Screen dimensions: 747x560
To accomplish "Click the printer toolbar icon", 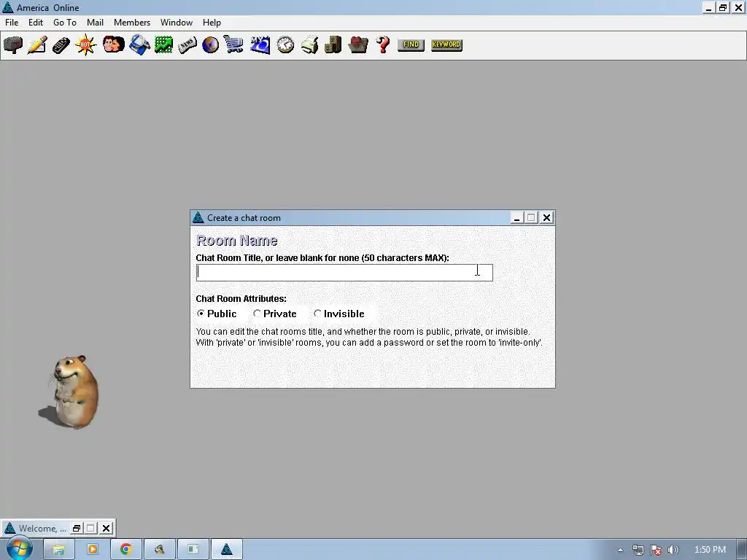I will coord(309,45).
